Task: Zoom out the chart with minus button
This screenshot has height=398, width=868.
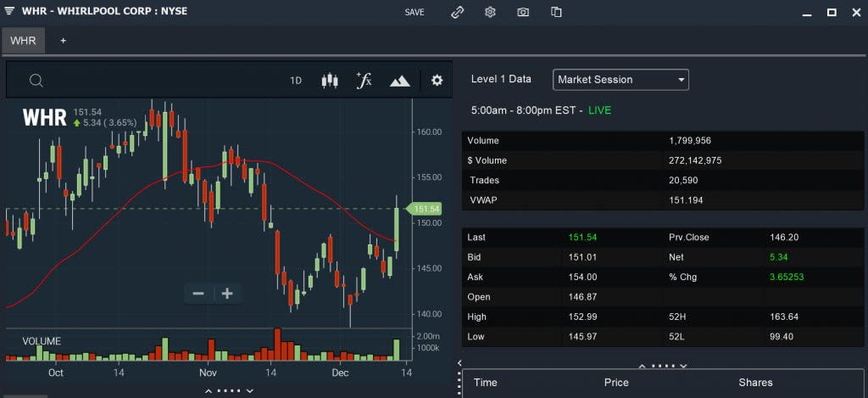Action: click(x=198, y=294)
